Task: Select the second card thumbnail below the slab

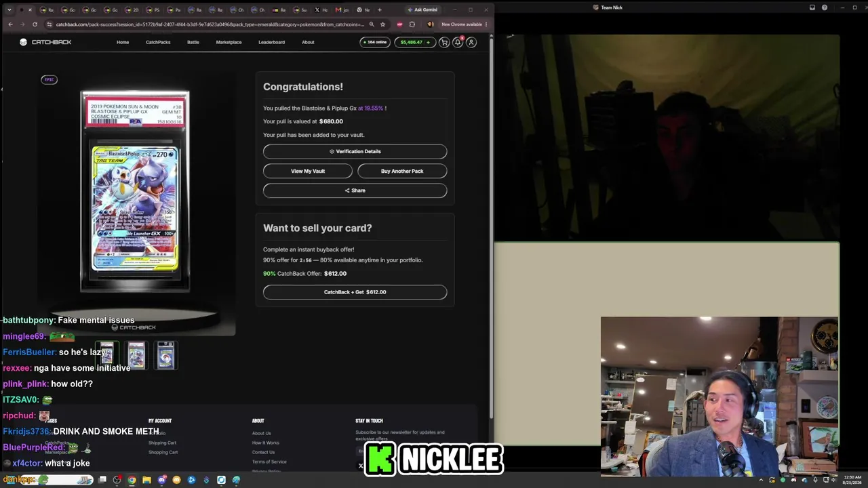Action: (136, 355)
